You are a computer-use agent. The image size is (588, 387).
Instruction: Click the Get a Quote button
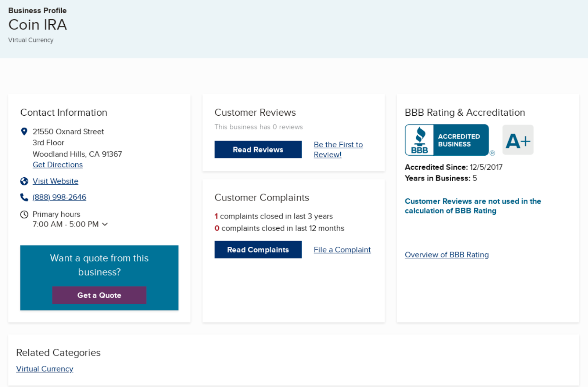(99, 295)
